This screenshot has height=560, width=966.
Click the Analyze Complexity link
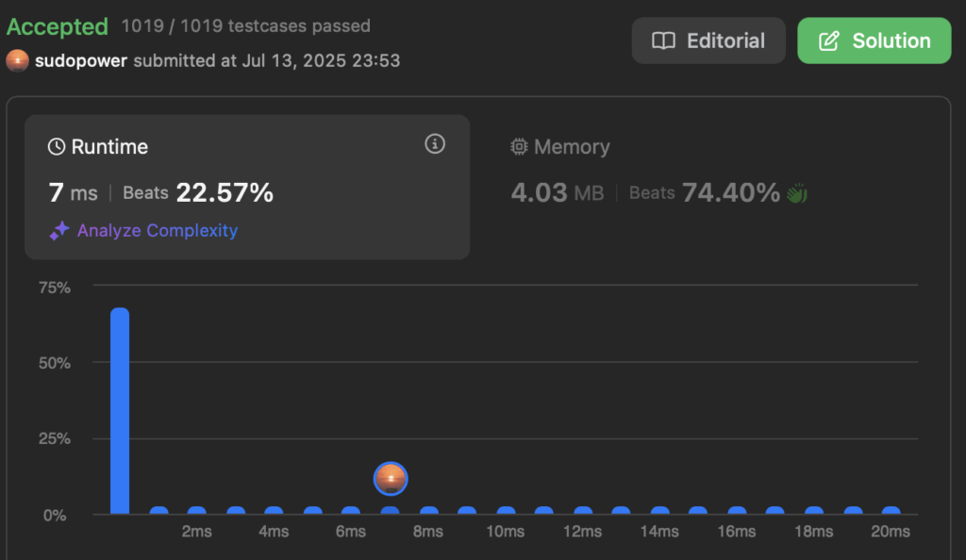[x=158, y=230]
